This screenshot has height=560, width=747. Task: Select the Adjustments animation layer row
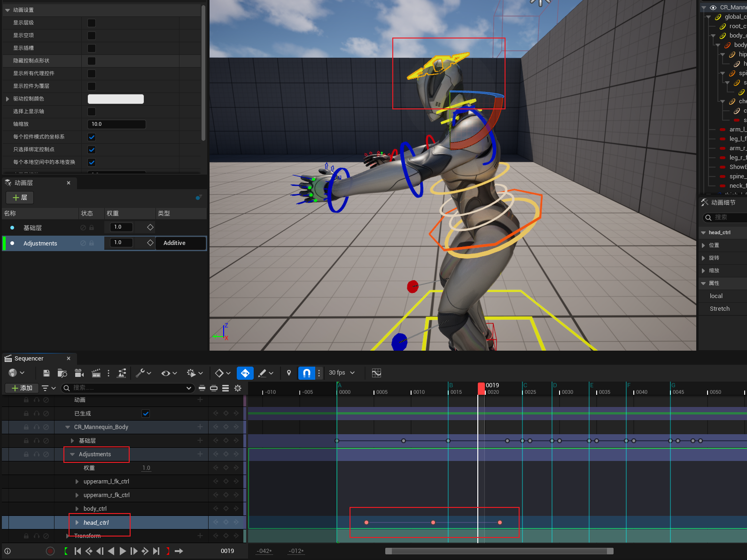point(104,243)
